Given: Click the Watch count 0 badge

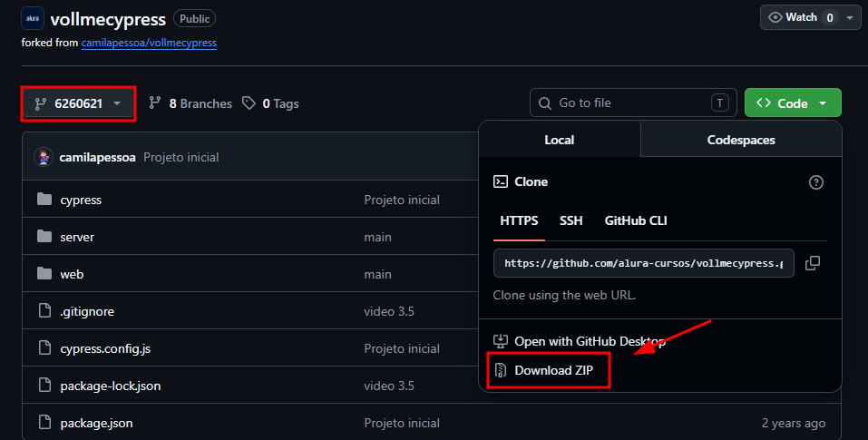Looking at the screenshot, I should pyautogui.click(x=830, y=18).
